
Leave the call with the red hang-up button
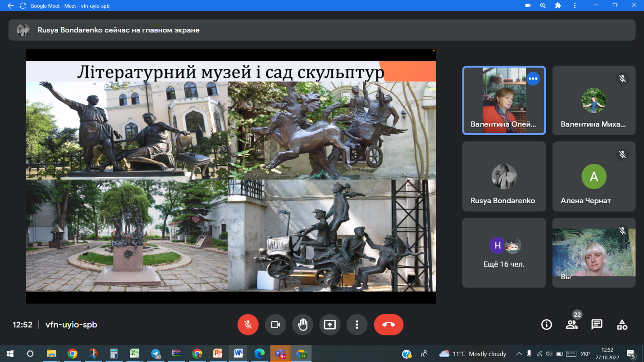tap(388, 325)
